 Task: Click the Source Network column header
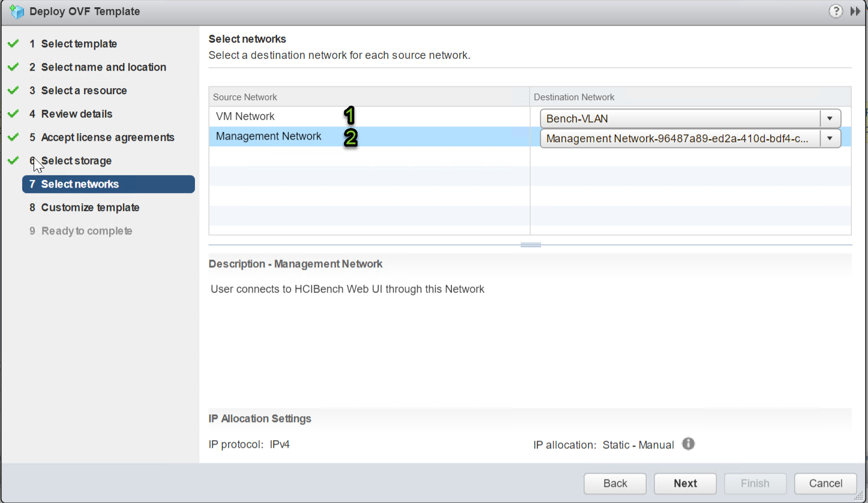click(245, 97)
